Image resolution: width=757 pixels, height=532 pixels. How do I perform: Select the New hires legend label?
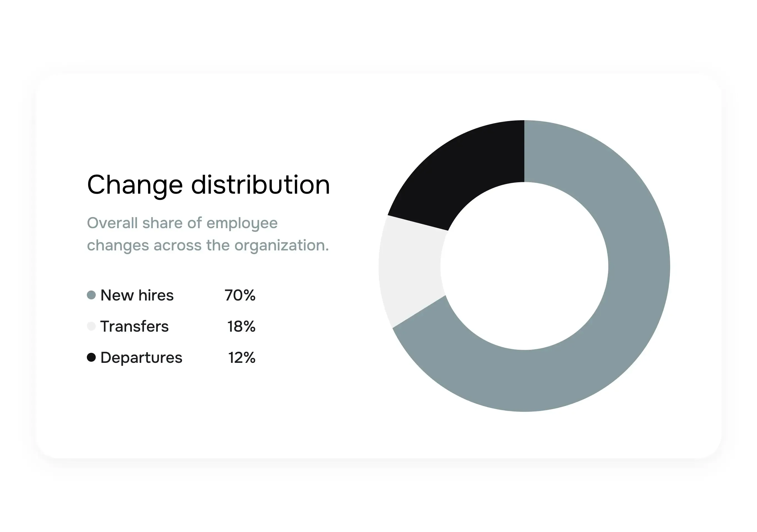coord(137,295)
